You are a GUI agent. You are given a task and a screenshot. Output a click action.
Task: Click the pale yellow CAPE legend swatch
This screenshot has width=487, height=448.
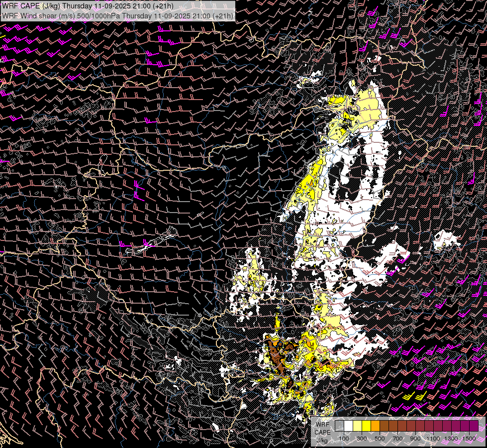click(357, 426)
